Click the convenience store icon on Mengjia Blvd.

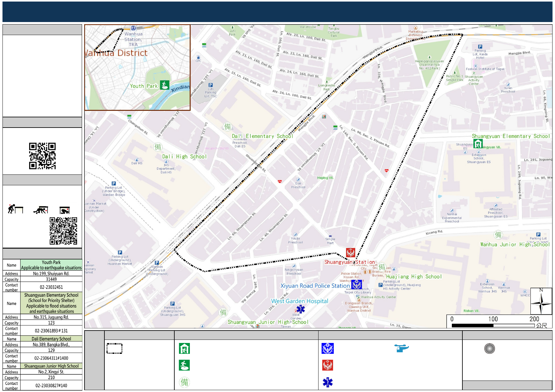pos(324,116)
